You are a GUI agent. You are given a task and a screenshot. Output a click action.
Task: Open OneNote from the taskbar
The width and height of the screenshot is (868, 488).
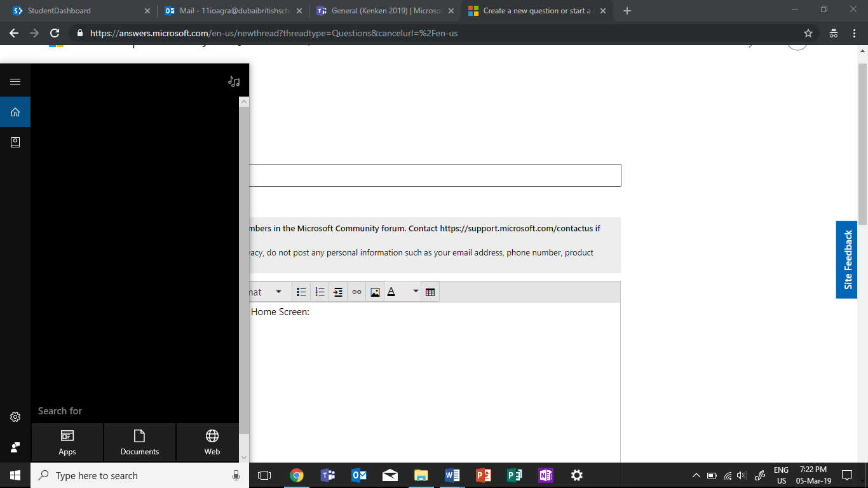point(546,475)
